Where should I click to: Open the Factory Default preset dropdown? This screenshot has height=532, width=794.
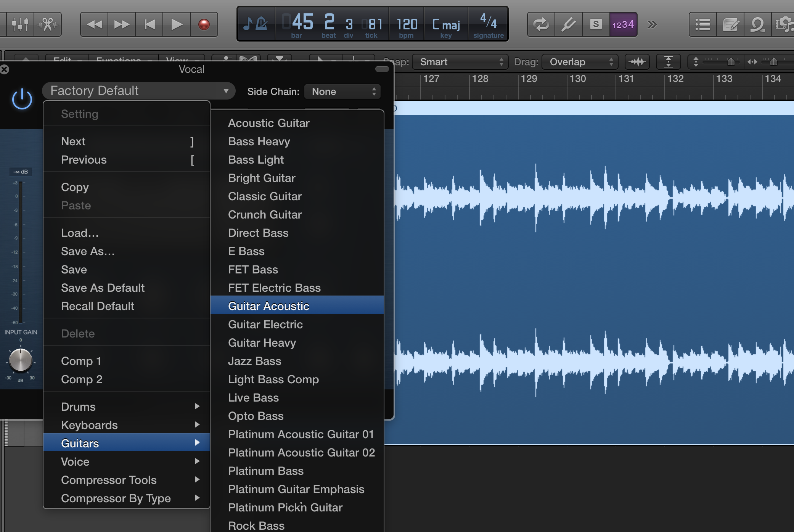coord(138,91)
